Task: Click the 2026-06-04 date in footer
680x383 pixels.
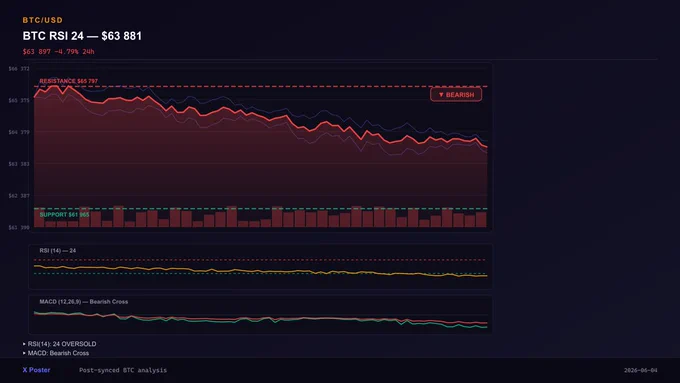Action: pyautogui.click(x=641, y=370)
